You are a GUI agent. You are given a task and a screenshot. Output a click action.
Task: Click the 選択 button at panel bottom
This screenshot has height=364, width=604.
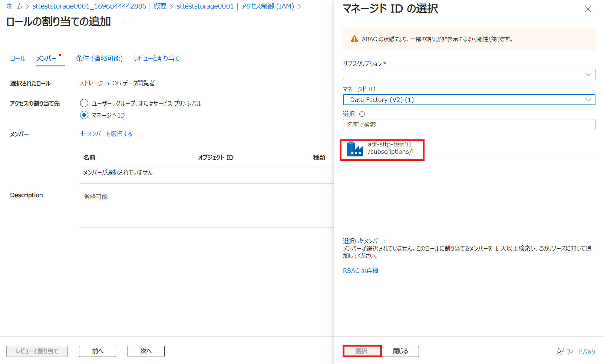362,351
